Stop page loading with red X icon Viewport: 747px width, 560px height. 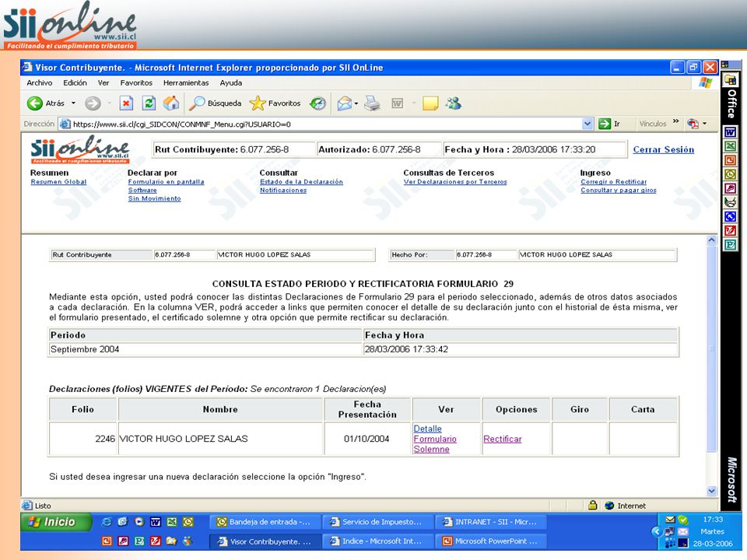coord(126,103)
